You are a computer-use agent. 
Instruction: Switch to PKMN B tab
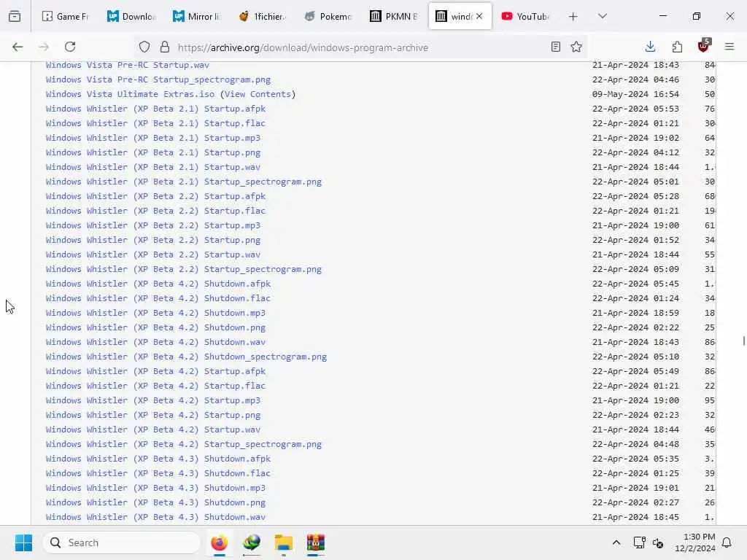point(394,16)
